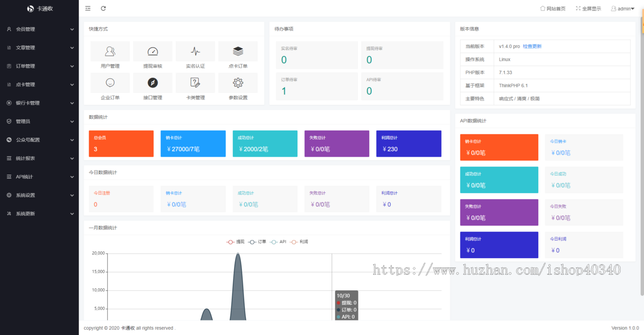Image resolution: width=644 pixels, height=335 pixels.
Task: Click the PHP version '7.1.33' value
Action: (x=506, y=72)
